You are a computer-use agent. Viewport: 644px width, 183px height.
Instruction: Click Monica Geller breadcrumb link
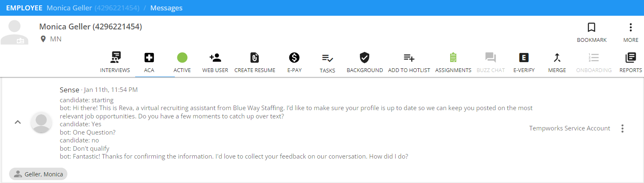pyautogui.click(x=69, y=8)
